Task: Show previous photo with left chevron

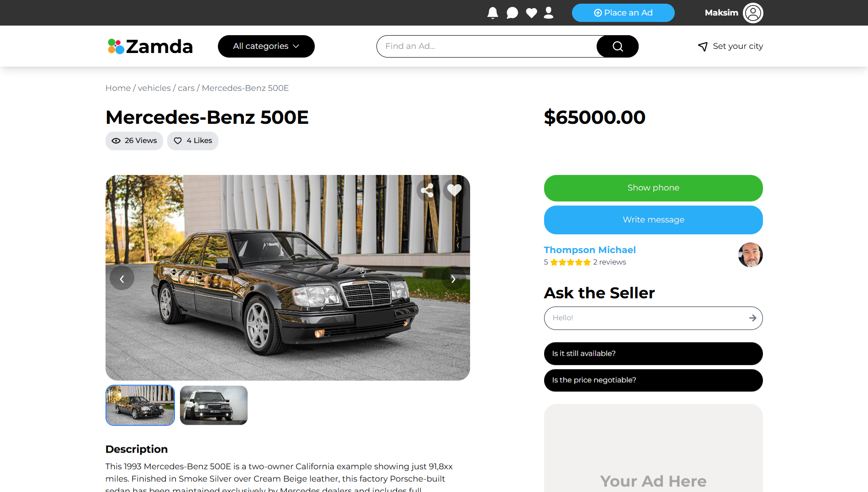Action: pos(122,279)
